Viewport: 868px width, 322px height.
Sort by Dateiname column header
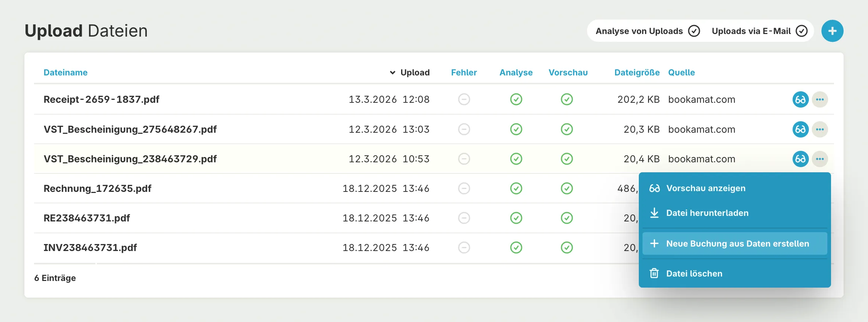(x=65, y=72)
